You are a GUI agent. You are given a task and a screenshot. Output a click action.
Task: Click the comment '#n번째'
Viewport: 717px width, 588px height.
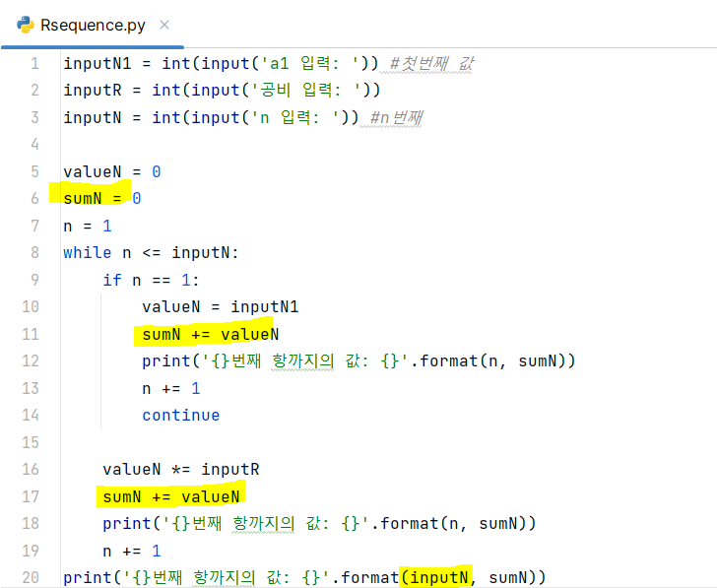coord(396,117)
